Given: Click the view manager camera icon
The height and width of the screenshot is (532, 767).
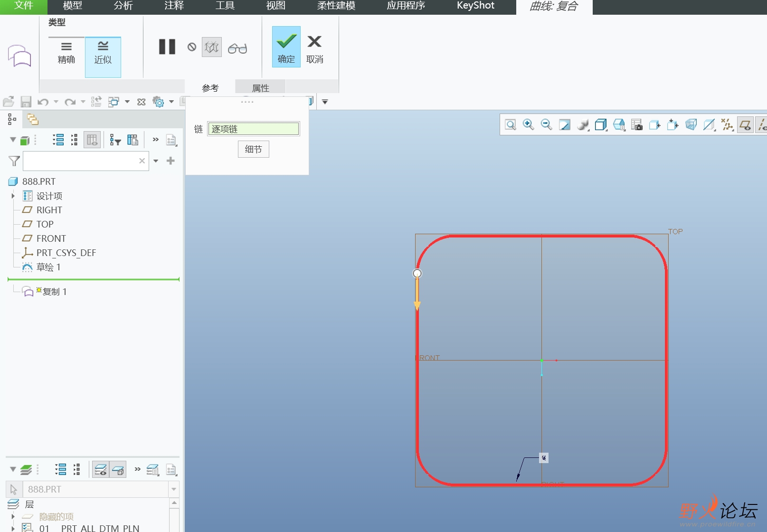Looking at the screenshot, I should 637,125.
